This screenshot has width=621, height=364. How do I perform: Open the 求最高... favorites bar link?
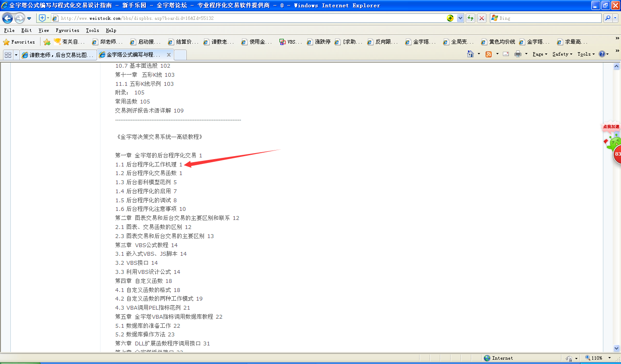click(572, 42)
